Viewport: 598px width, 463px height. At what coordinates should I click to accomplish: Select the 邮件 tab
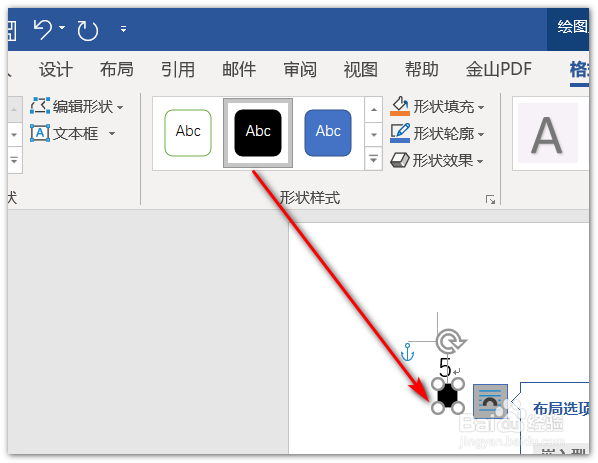click(239, 69)
